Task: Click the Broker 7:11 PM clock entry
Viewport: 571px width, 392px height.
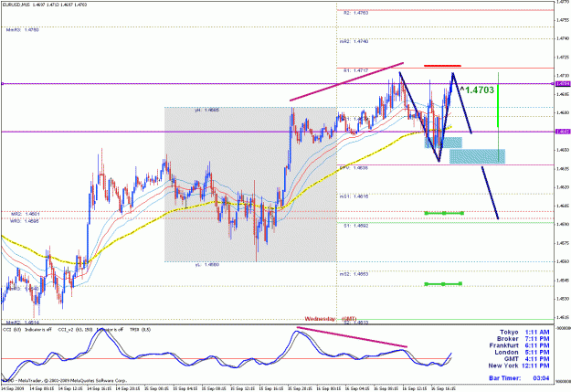Action: coord(523,339)
